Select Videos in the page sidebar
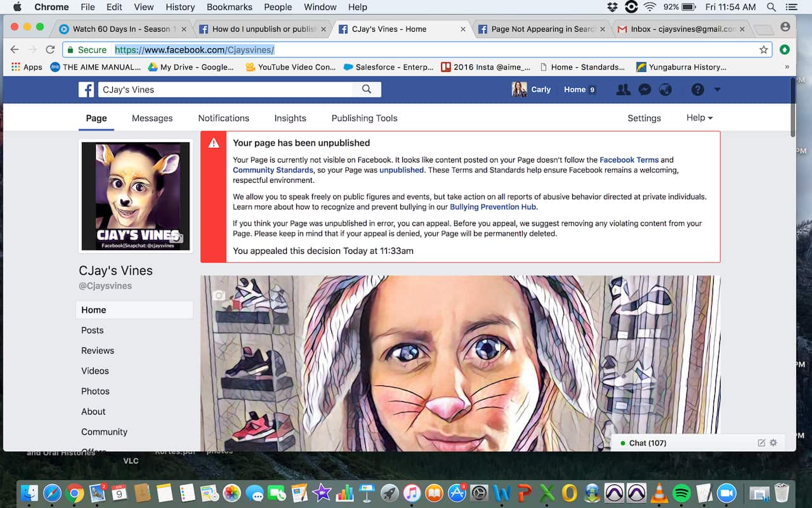Viewport: 812px width, 508px height. point(95,371)
